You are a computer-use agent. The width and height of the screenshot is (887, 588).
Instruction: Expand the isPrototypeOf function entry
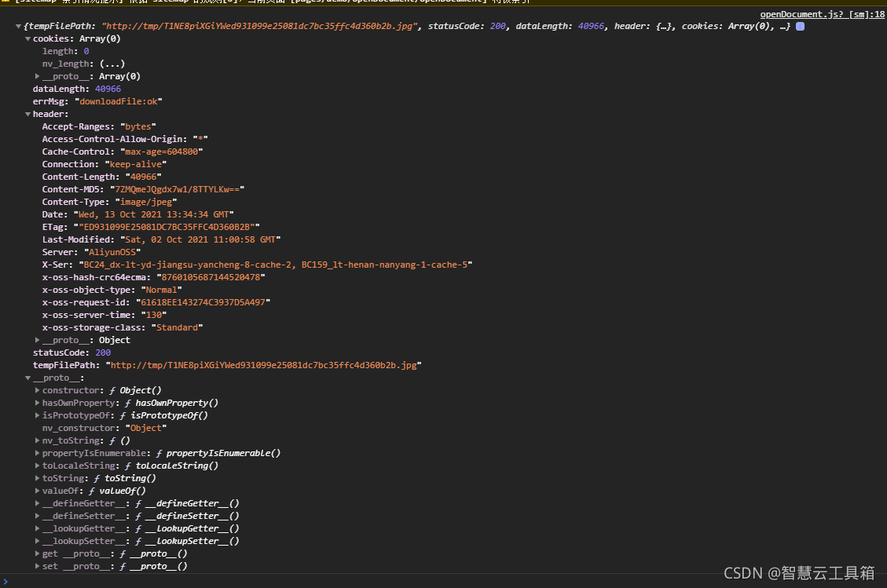(x=38, y=415)
